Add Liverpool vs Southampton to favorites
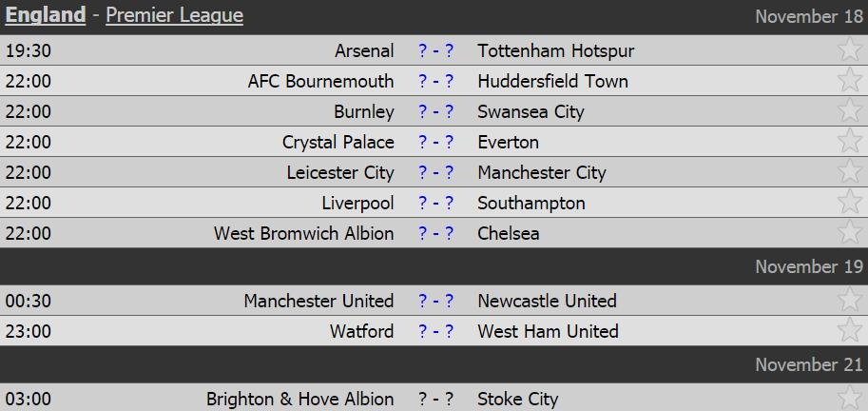The width and height of the screenshot is (868, 411). pyautogui.click(x=849, y=203)
